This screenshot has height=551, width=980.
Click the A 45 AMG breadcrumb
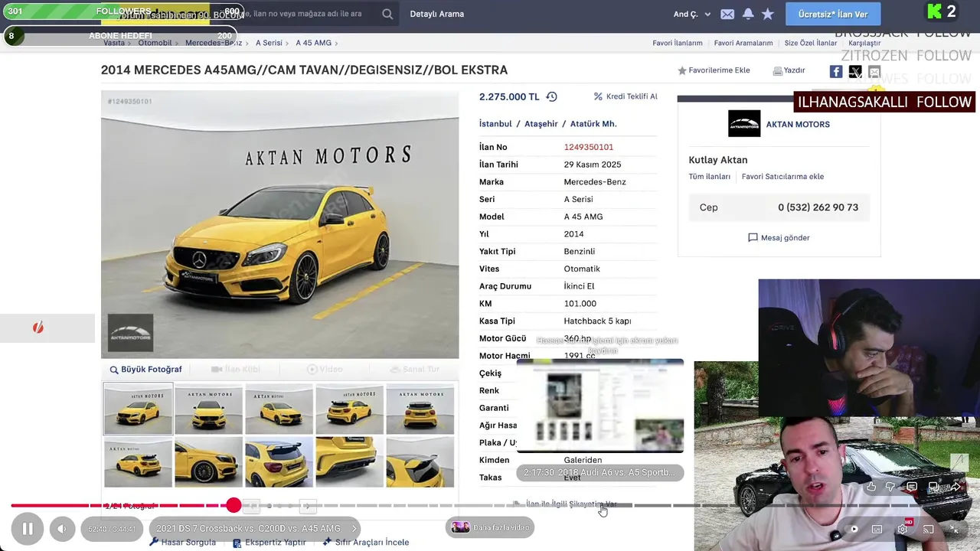(314, 43)
